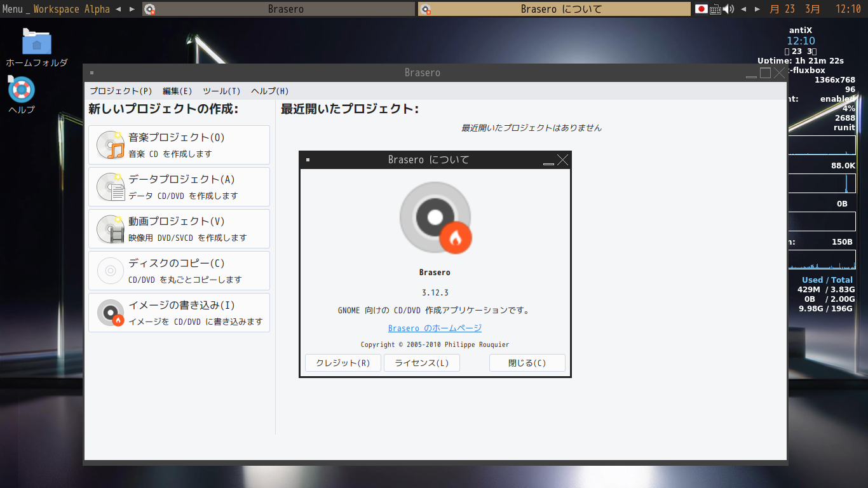Close the Brasero について dialog with X
868x488 pixels.
click(x=562, y=159)
